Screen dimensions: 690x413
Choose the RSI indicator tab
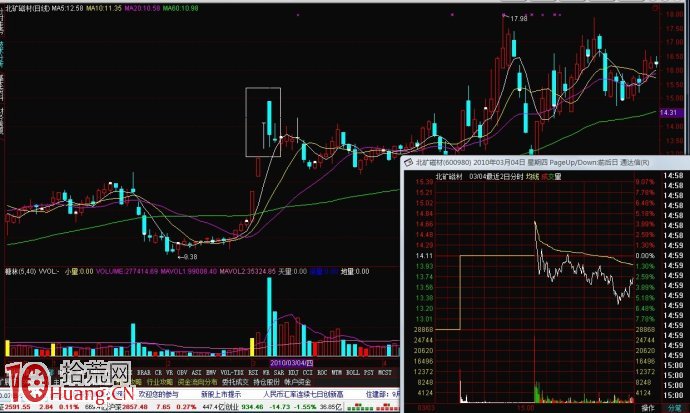pyautogui.click(x=253, y=373)
